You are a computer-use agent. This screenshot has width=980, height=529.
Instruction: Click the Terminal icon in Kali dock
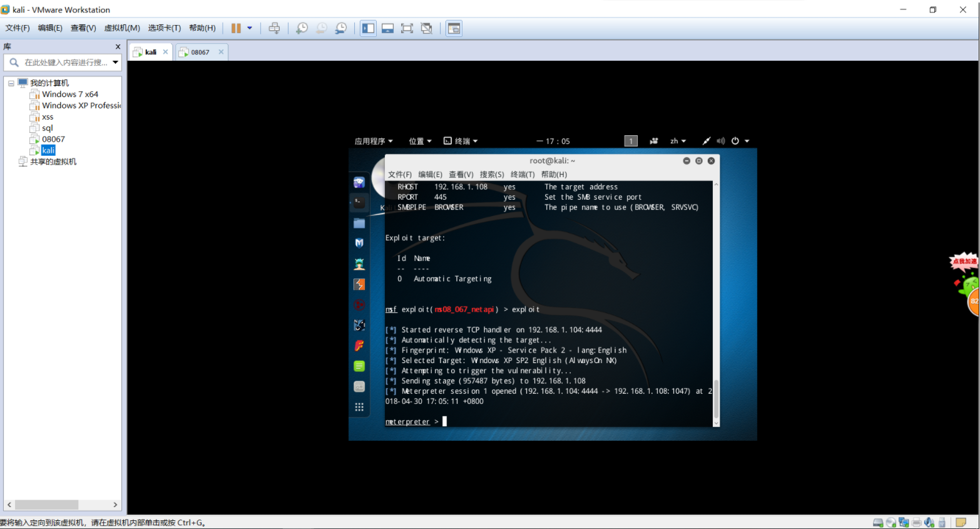(359, 203)
